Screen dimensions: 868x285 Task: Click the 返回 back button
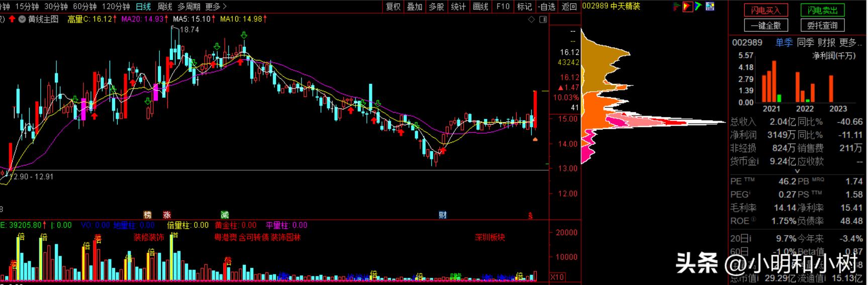(569, 7)
